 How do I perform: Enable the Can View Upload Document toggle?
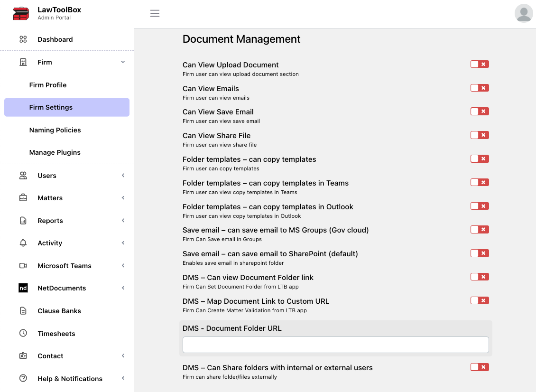pyautogui.click(x=480, y=65)
